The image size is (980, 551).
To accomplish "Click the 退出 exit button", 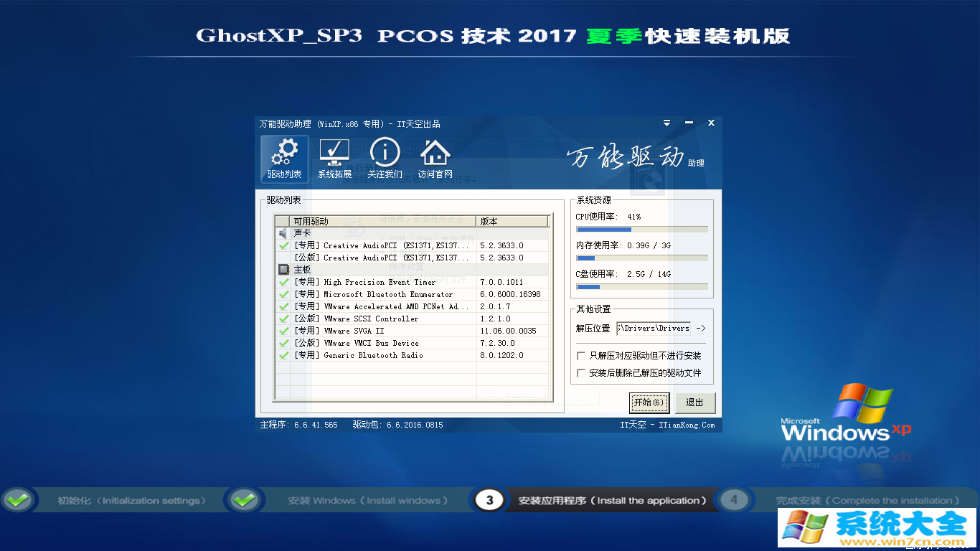I will coord(694,402).
